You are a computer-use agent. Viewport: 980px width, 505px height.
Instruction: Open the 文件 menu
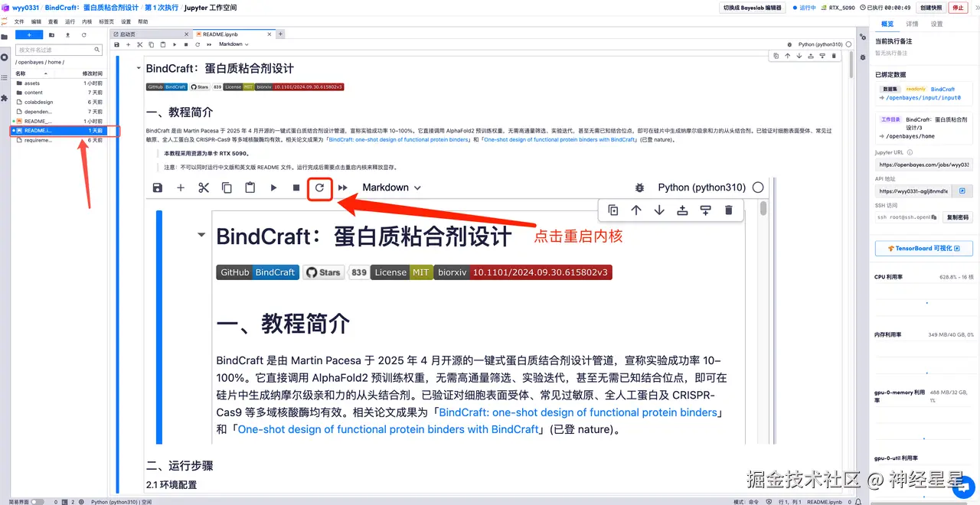point(19,22)
